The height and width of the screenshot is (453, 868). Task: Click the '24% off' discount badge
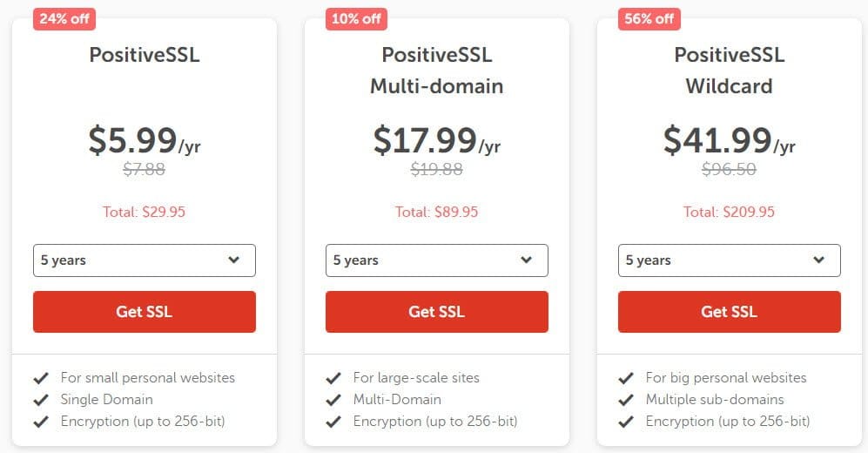point(64,18)
